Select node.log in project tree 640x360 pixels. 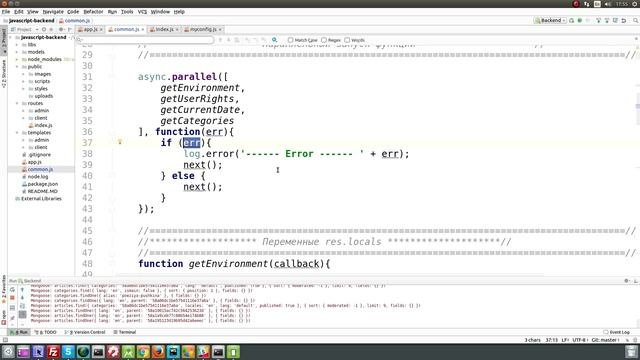pos(38,177)
